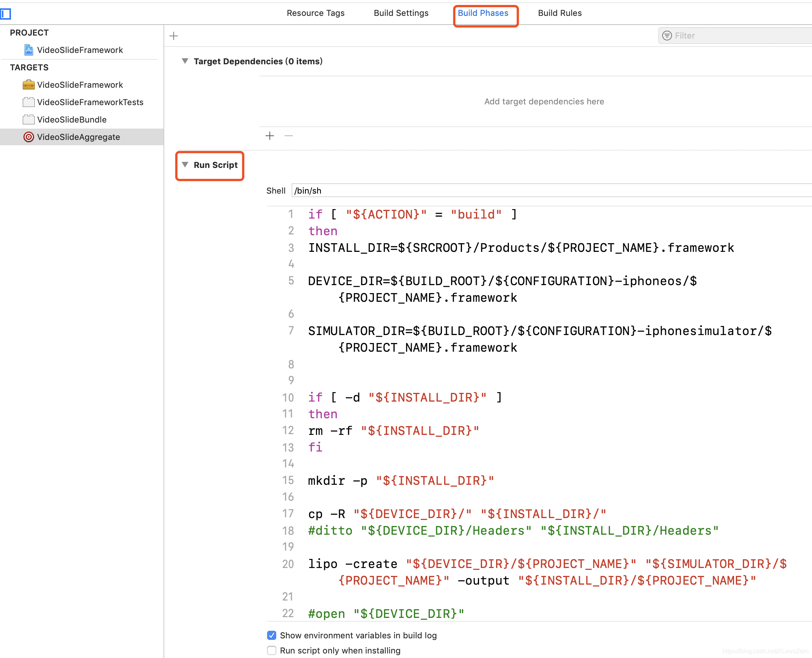Select the VideoSlideFramework target toolbox icon
This screenshot has width=812, height=658.
coord(28,85)
